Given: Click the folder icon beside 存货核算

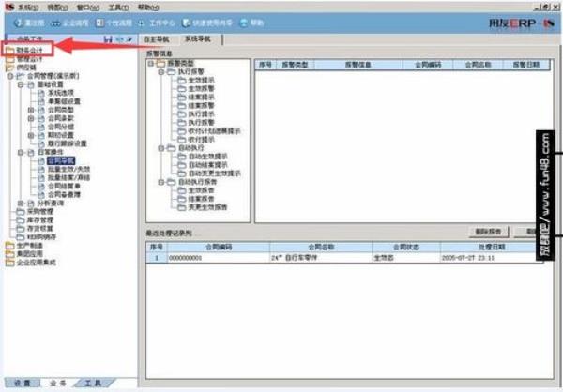Looking at the screenshot, I should point(21,229).
